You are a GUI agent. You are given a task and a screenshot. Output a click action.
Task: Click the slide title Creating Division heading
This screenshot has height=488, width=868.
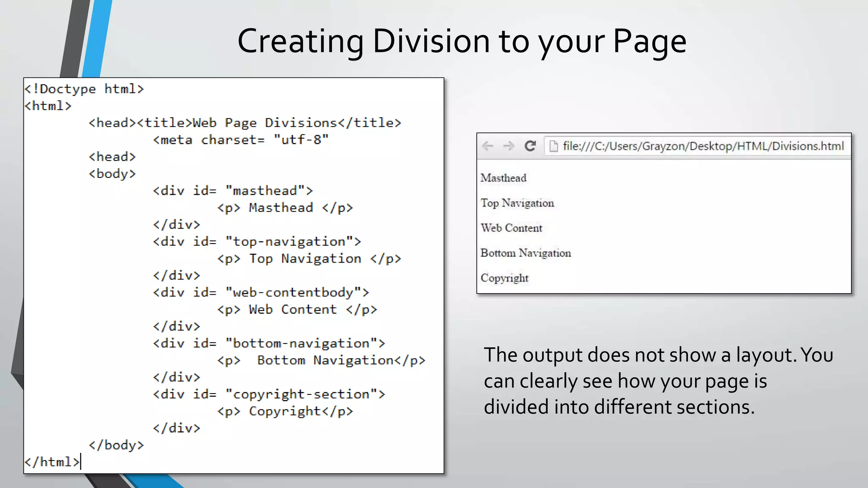(x=462, y=41)
